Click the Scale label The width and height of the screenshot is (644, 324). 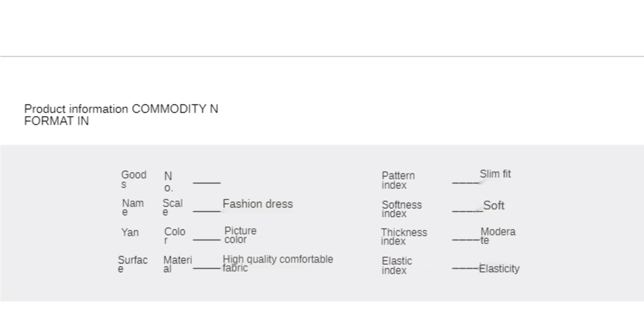(172, 207)
